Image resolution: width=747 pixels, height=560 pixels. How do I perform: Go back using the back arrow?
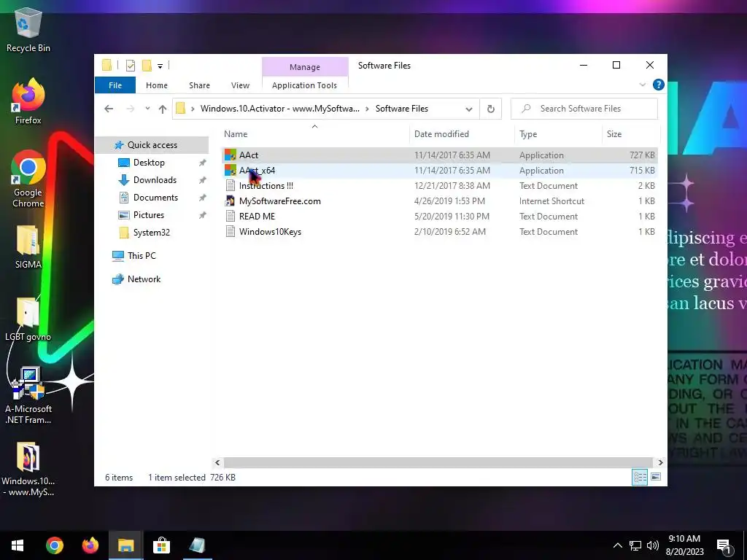[x=109, y=109]
